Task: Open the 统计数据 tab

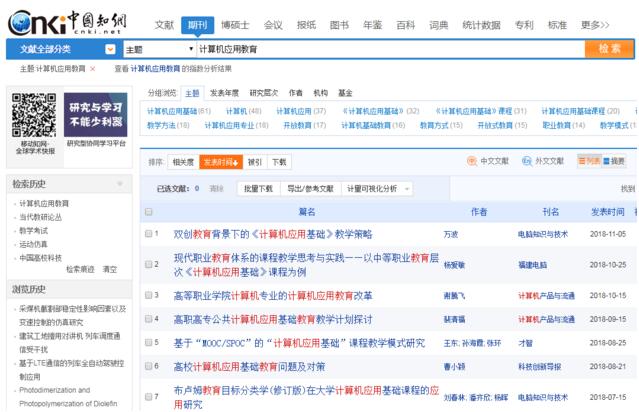Action: 481,25
